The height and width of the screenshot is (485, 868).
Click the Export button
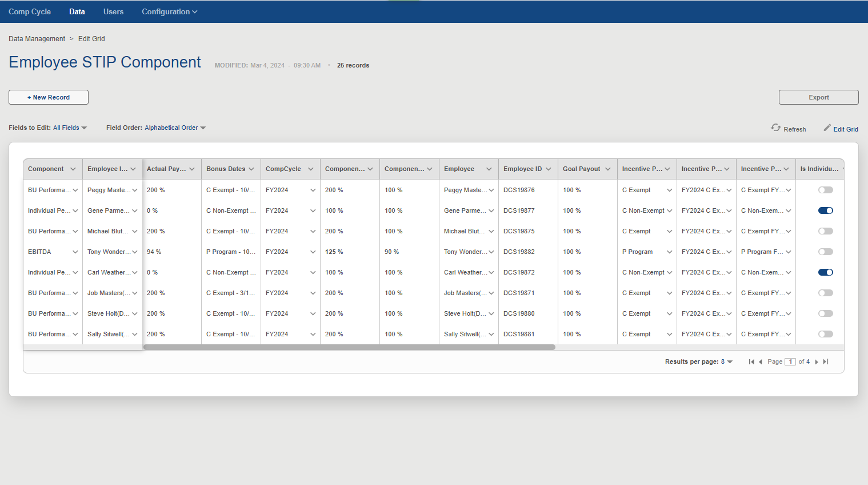(x=818, y=97)
